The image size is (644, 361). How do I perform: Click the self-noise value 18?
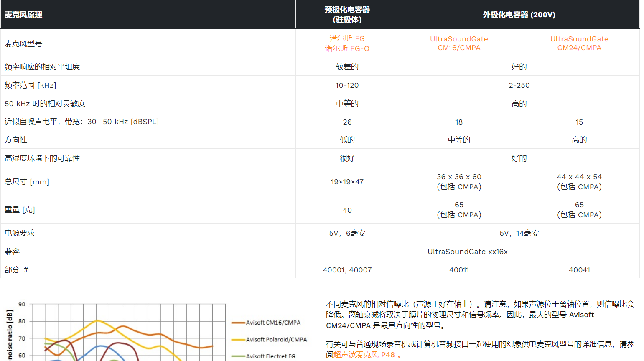click(x=459, y=122)
